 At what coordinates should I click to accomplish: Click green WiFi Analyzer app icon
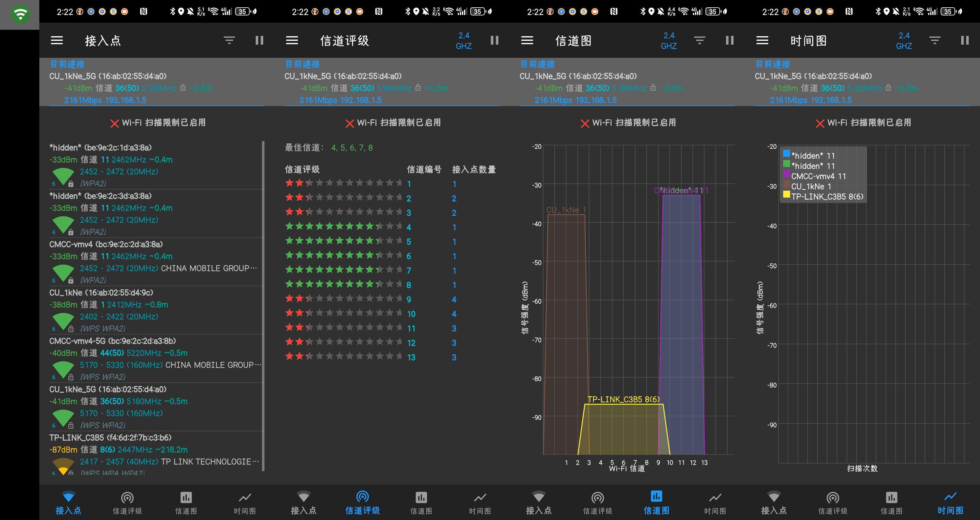click(20, 15)
